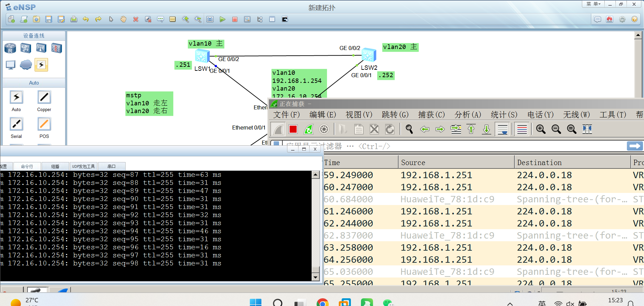Click the red X delete tool
Viewport: 644px width, 306px height.
point(136,19)
